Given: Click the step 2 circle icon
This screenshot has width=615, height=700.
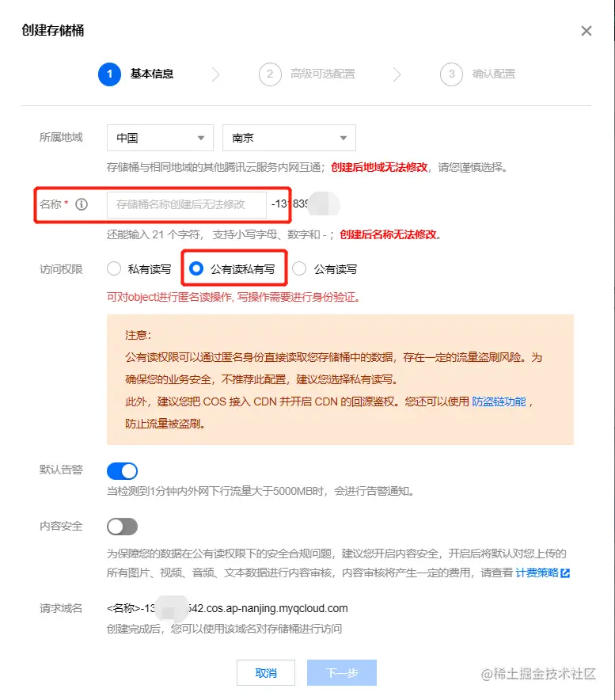Looking at the screenshot, I should pos(270,74).
